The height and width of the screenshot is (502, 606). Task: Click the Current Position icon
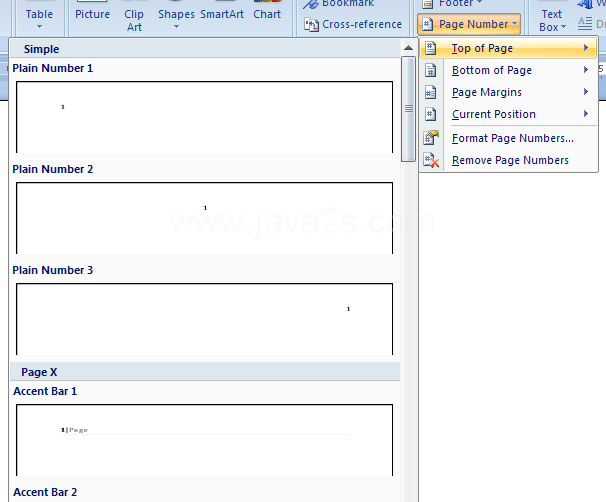[x=431, y=114]
